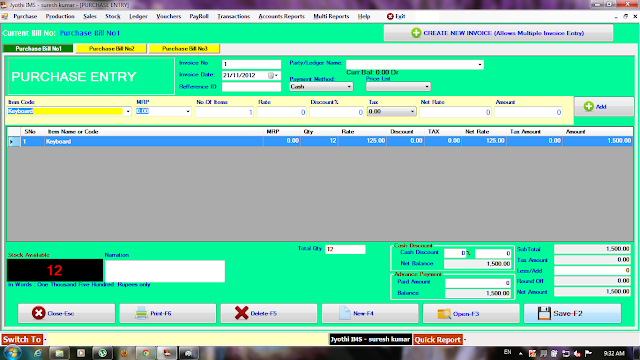
Task: Open Windows Start menu orb
Action: pyautogui.click(x=12, y=353)
